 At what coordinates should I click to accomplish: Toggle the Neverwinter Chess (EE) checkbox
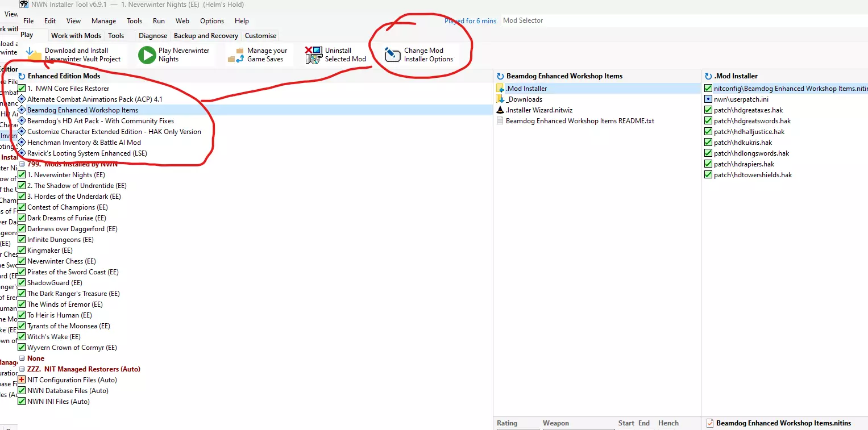pyautogui.click(x=22, y=261)
